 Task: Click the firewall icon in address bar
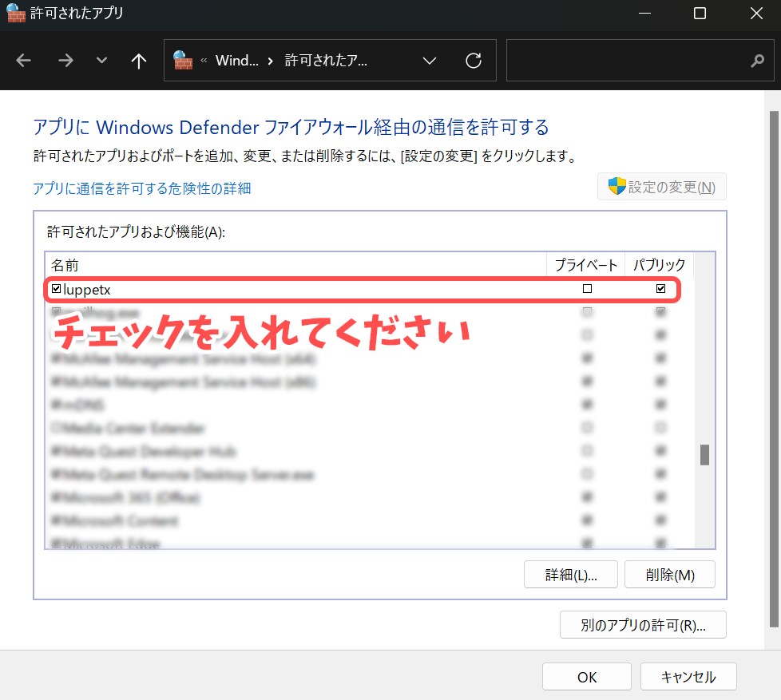[x=183, y=61]
